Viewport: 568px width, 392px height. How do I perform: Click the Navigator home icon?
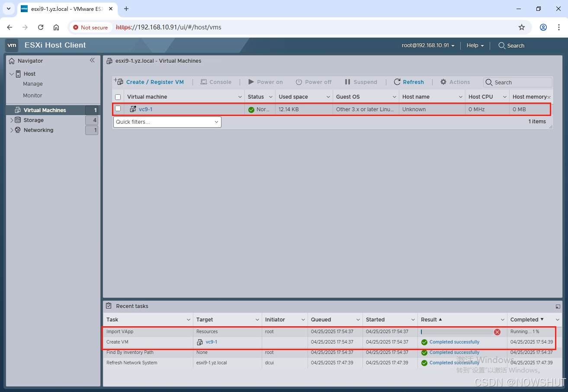pos(12,61)
